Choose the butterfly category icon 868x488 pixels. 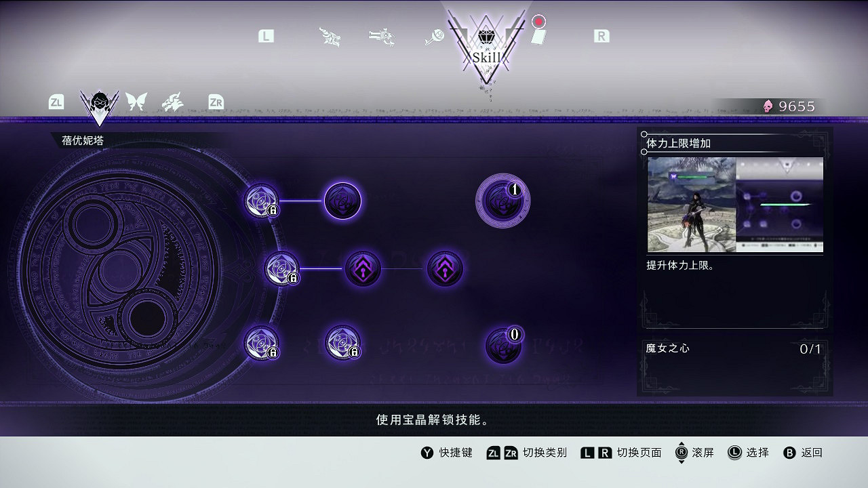tap(136, 102)
